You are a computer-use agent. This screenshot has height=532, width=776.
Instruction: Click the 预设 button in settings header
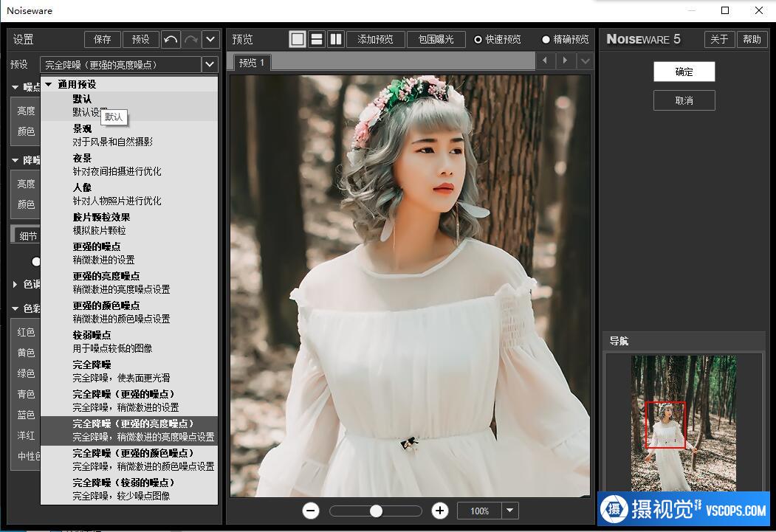[140, 40]
